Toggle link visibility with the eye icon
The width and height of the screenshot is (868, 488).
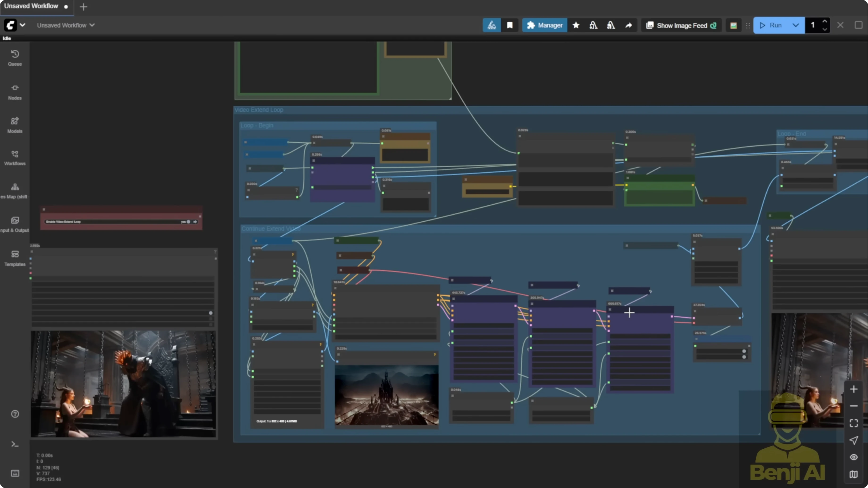[x=854, y=457]
